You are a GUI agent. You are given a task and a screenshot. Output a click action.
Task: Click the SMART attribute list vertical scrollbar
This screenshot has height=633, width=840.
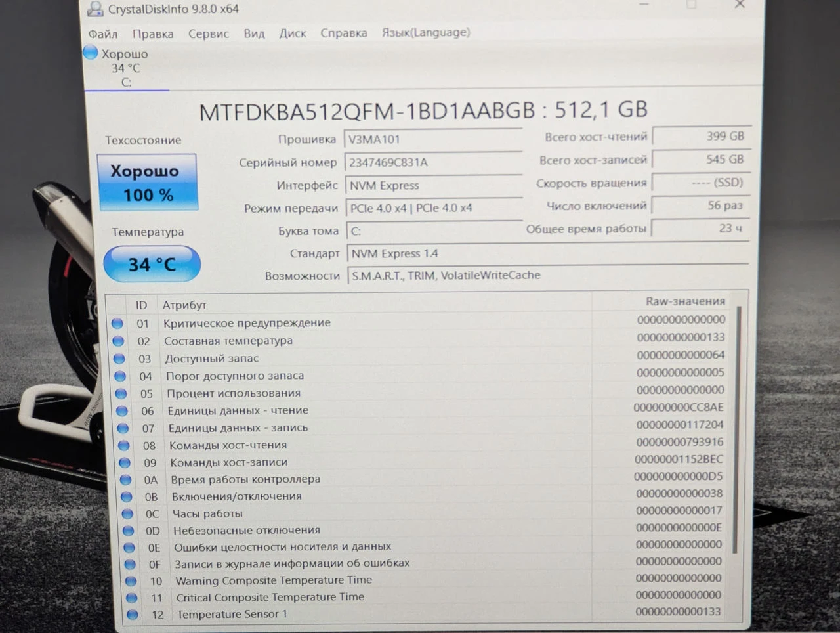click(738, 430)
